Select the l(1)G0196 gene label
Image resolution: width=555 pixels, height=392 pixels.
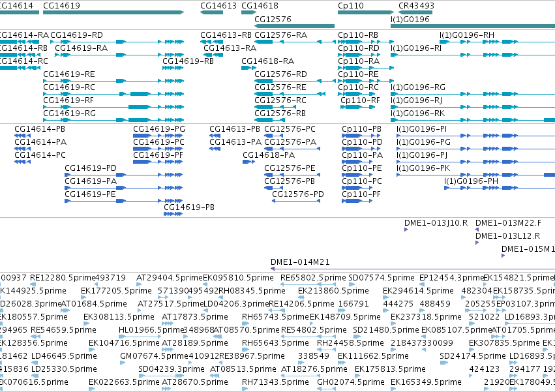(x=410, y=19)
